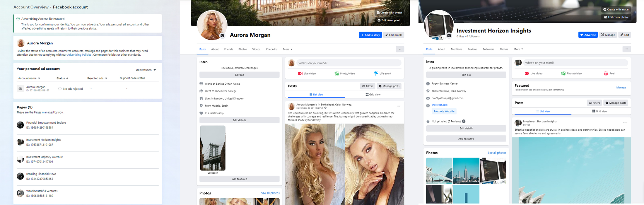Click Add featured button
644x205 pixels.
pos(466,139)
